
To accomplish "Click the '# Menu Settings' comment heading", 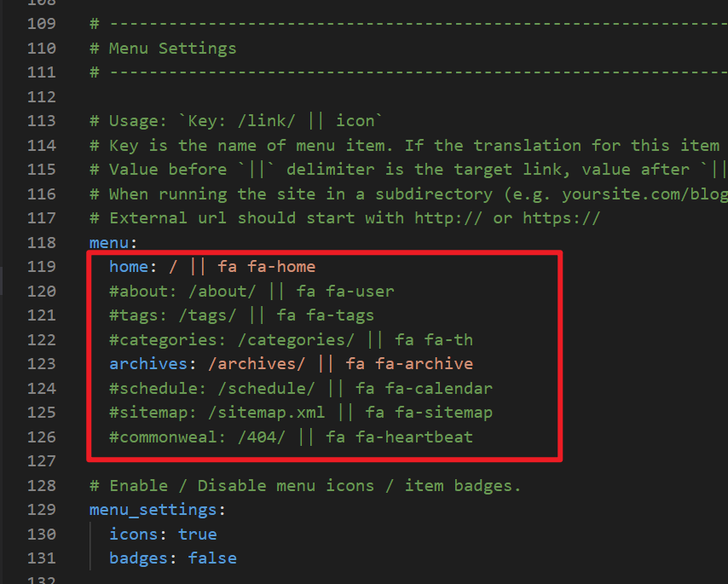I will [x=163, y=49].
